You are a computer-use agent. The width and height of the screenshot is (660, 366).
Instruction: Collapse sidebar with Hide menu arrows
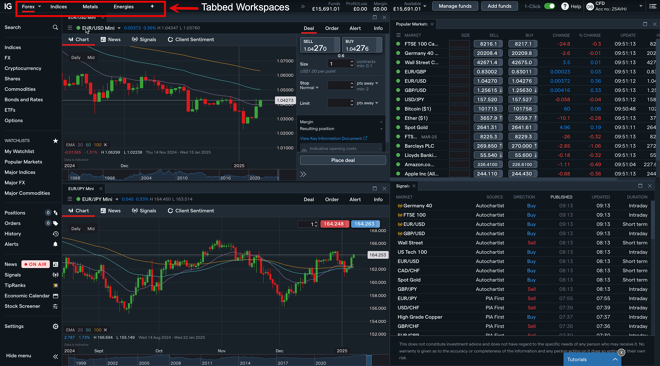click(55, 356)
